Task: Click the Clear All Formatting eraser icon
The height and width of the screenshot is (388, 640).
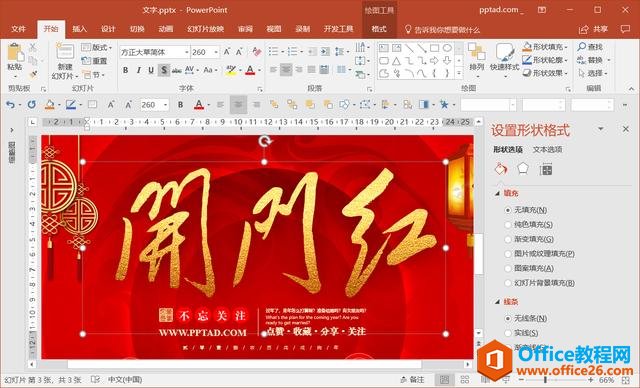Action: coord(257,52)
